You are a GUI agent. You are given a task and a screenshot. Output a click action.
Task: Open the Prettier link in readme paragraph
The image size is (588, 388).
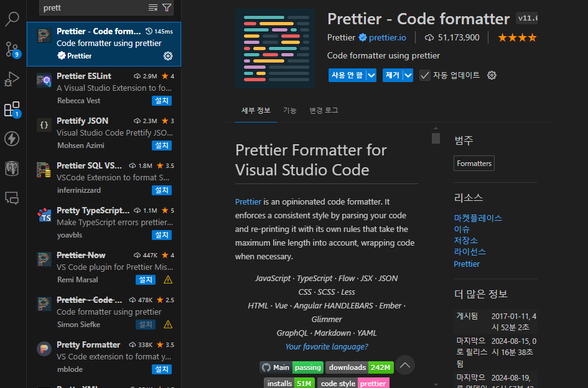click(x=248, y=201)
